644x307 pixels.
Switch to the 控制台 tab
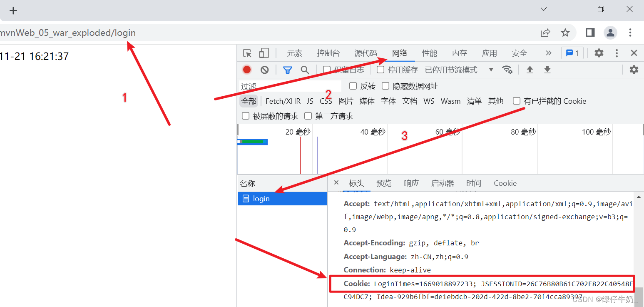[328, 53]
